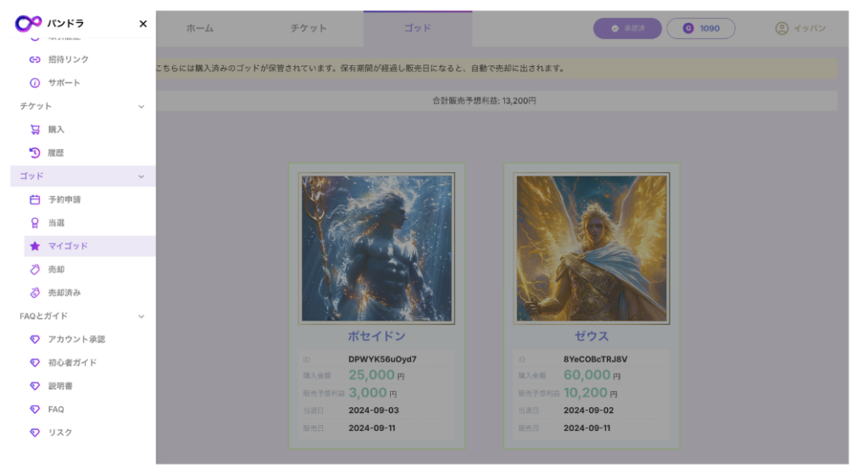
Task: Click the ゼウス artwork thumbnail
Action: (591, 248)
